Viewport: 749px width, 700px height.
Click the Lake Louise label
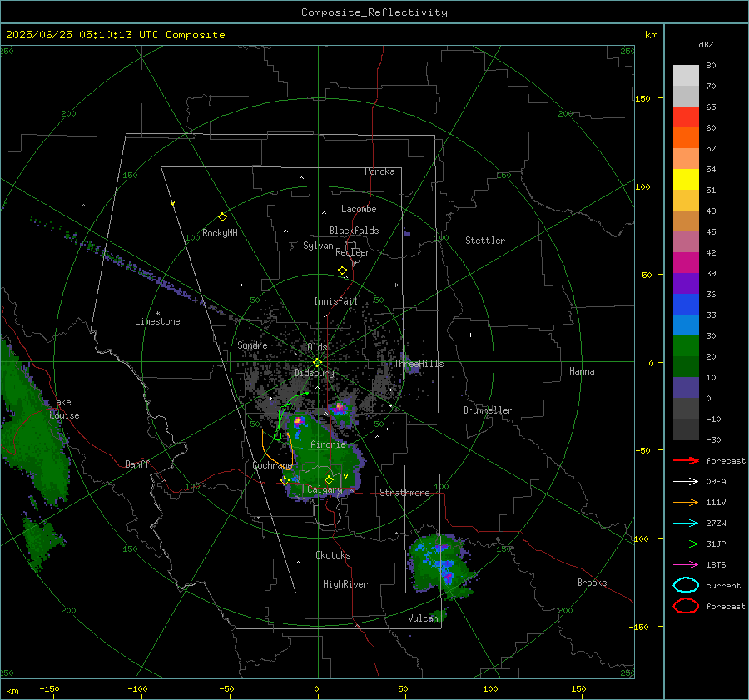(64, 409)
